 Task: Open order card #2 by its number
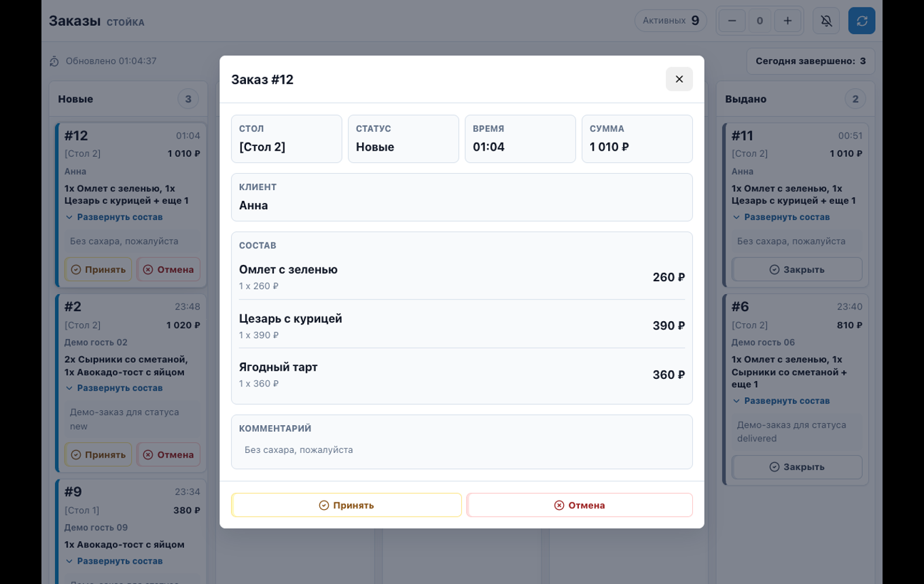click(x=73, y=307)
